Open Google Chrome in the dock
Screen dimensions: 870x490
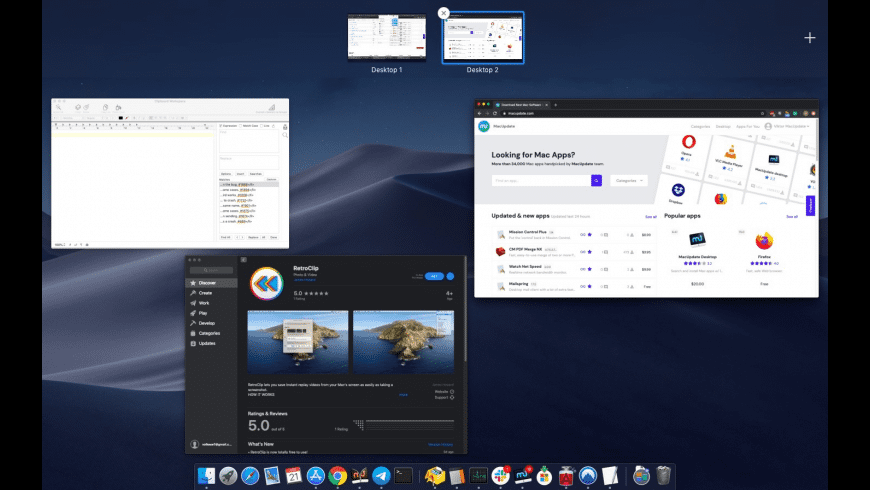[x=337, y=476]
